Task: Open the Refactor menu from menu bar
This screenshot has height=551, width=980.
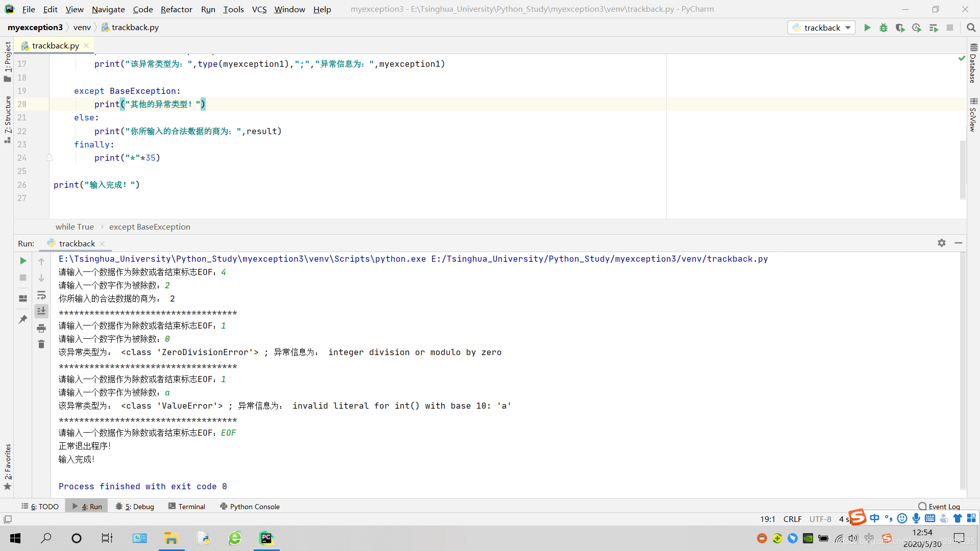Action: coord(175,9)
